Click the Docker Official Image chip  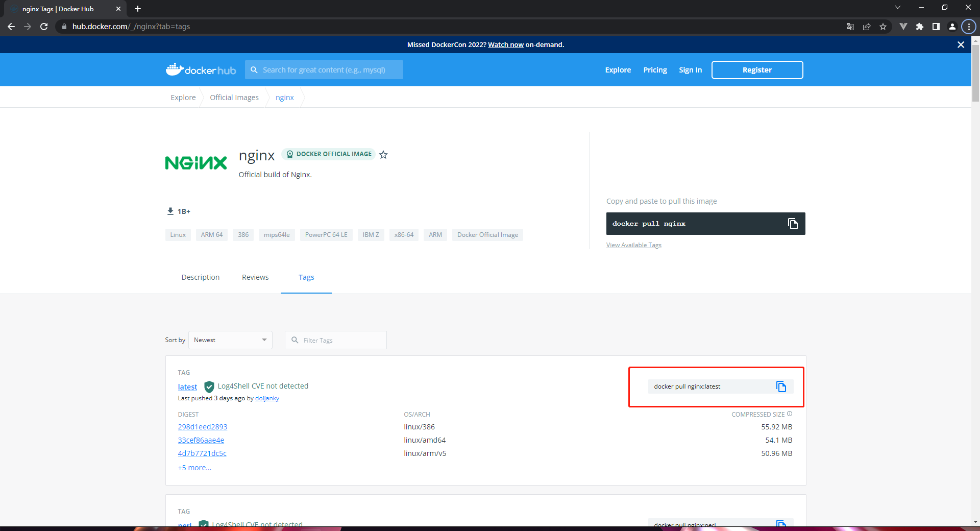point(487,235)
